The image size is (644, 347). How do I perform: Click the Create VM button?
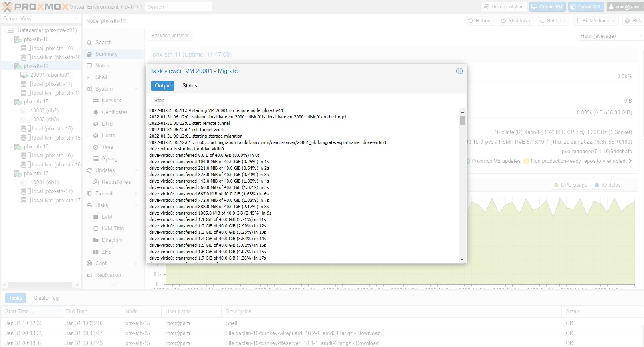547,7
